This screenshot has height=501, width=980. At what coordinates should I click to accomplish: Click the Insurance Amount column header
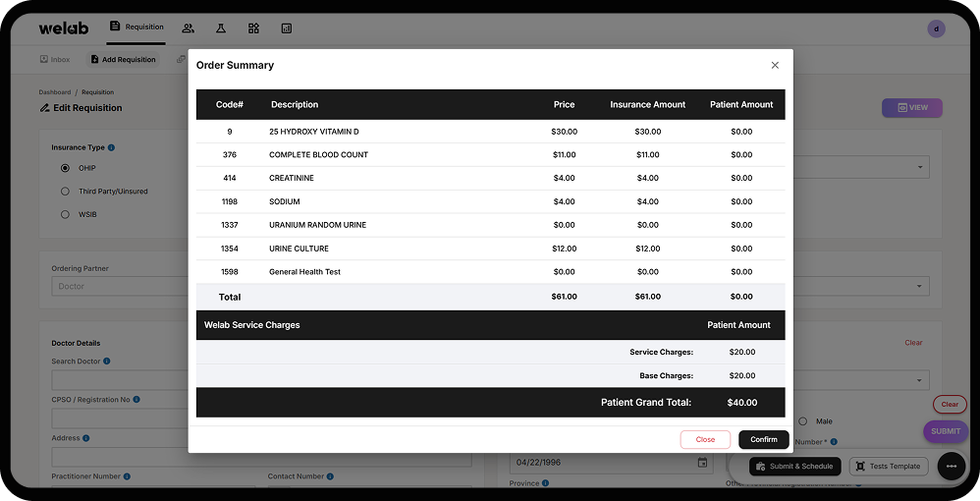click(647, 104)
